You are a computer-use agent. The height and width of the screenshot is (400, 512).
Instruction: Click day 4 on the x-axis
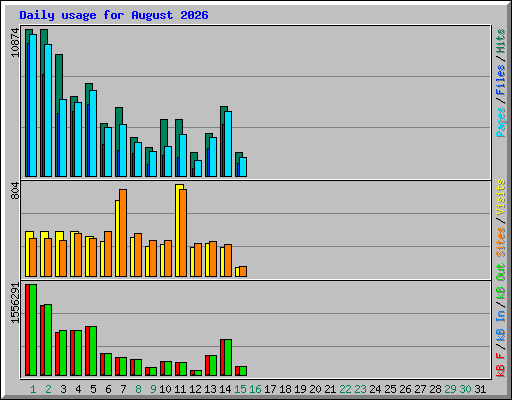(78, 389)
